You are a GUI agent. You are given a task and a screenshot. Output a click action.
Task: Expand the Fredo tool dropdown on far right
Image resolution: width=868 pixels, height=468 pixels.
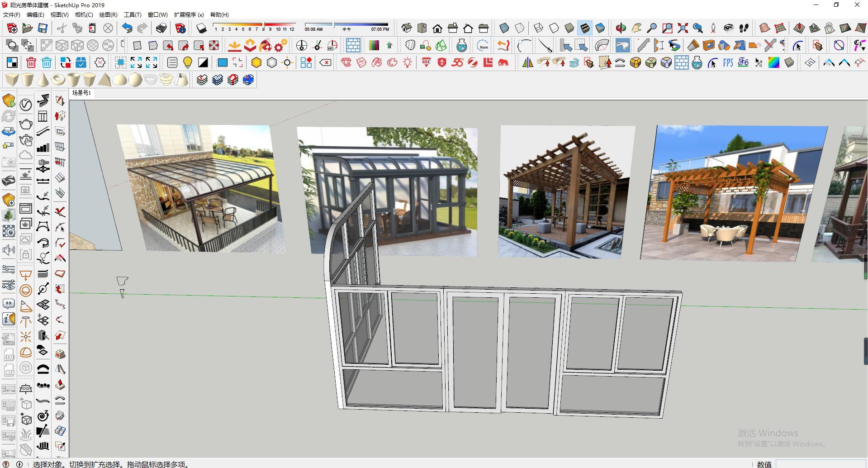click(863, 49)
